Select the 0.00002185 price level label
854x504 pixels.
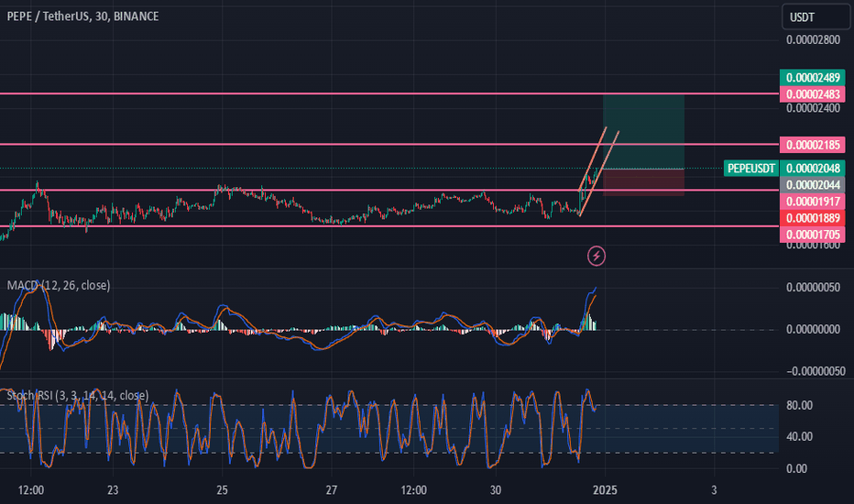tap(813, 145)
